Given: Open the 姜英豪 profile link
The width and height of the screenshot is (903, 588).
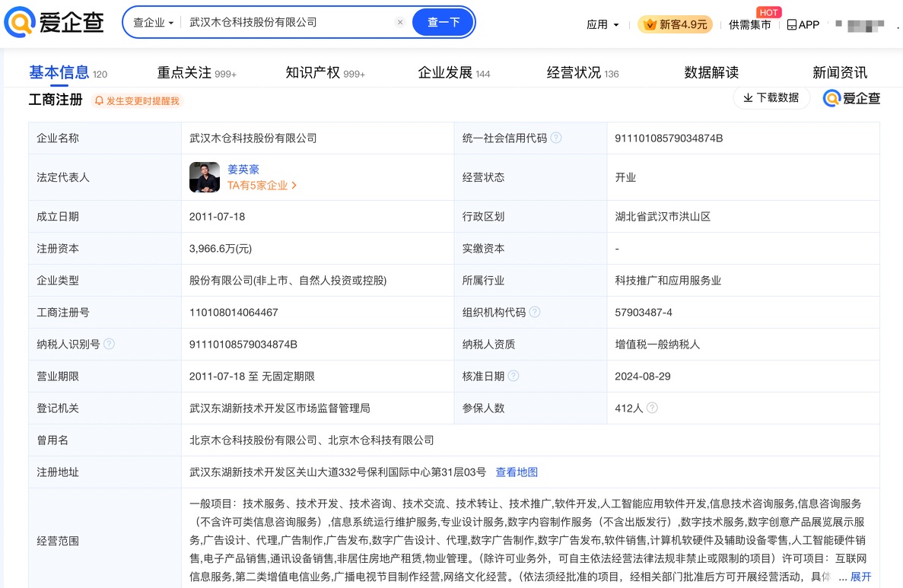Looking at the screenshot, I should [x=243, y=170].
